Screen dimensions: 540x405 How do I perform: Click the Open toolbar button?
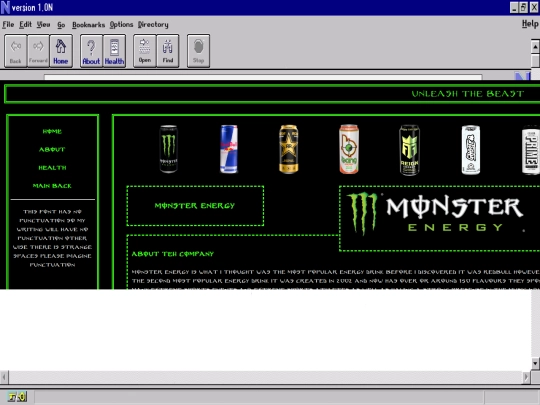(x=145, y=51)
